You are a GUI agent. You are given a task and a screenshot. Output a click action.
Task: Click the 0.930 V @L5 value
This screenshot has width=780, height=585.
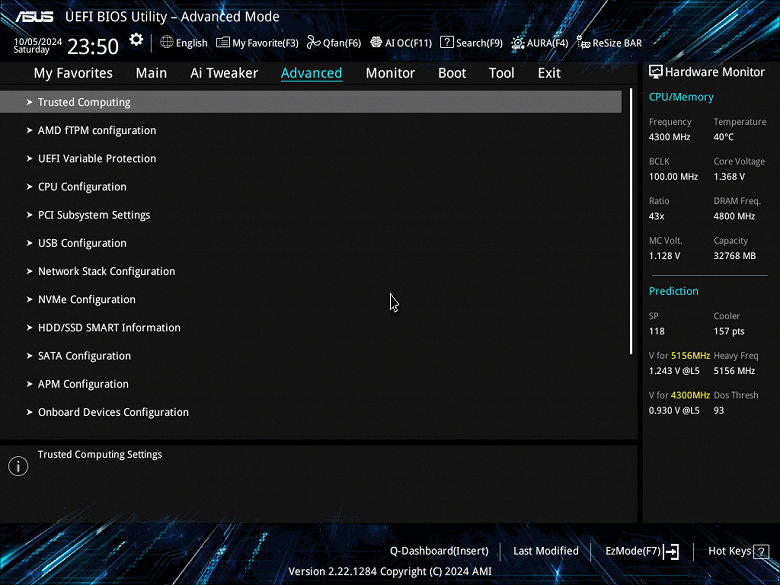[x=674, y=410]
